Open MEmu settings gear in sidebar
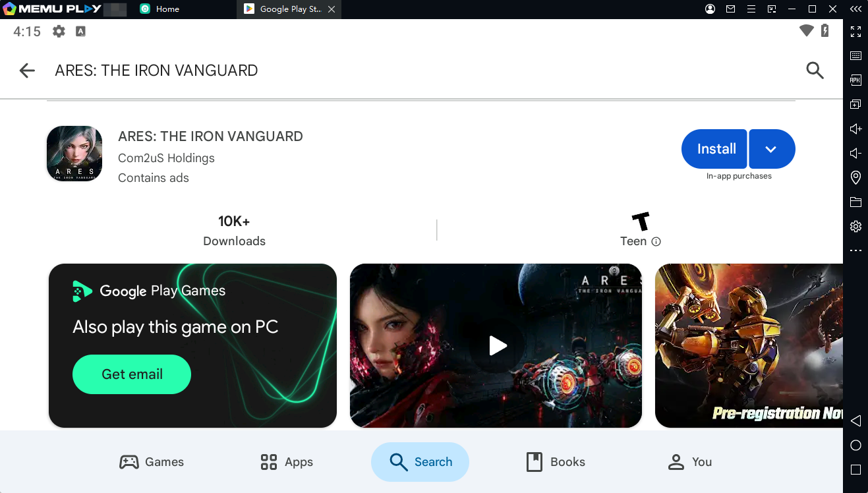The image size is (868, 493). coord(855,226)
